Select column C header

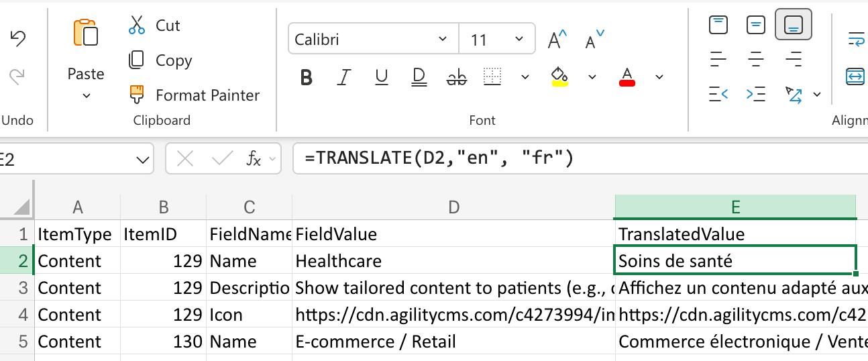click(x=250, y=207)
